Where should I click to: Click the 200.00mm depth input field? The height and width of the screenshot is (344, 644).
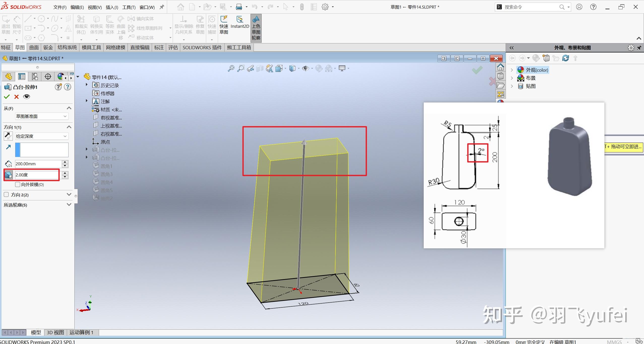pyautogui.click(x=38, y=164)
